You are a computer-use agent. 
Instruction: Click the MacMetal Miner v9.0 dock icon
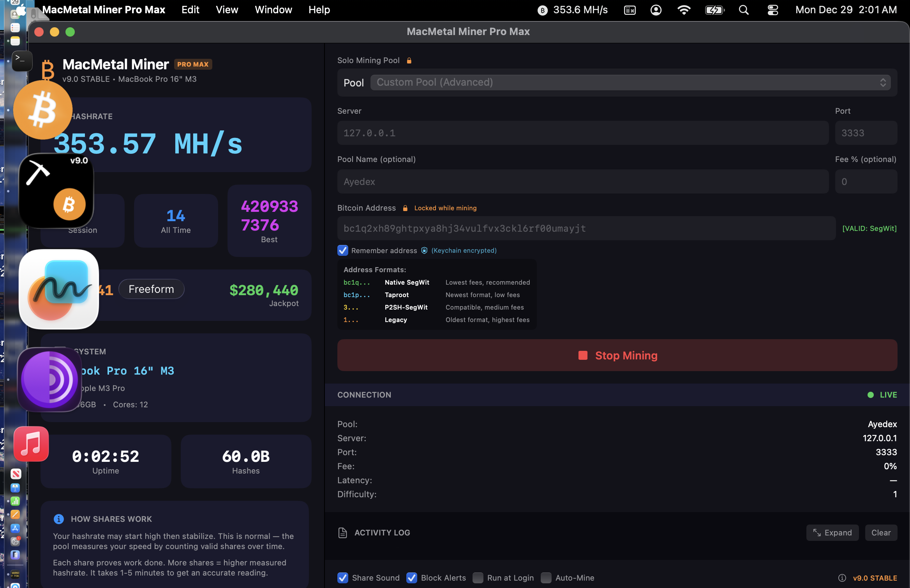(56, 190)
